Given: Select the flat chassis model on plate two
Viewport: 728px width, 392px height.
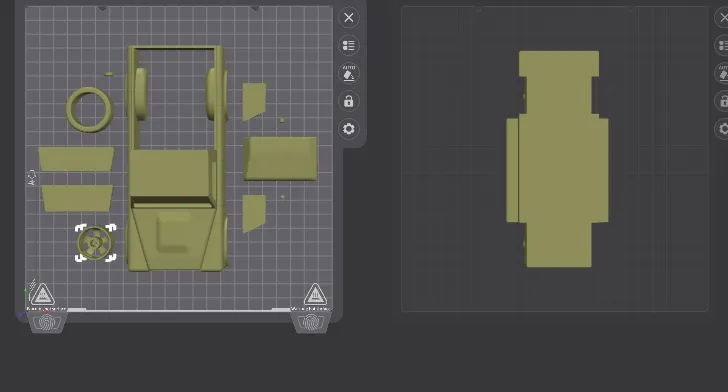Looking at the screenshot, I should (x=557, y=159).
